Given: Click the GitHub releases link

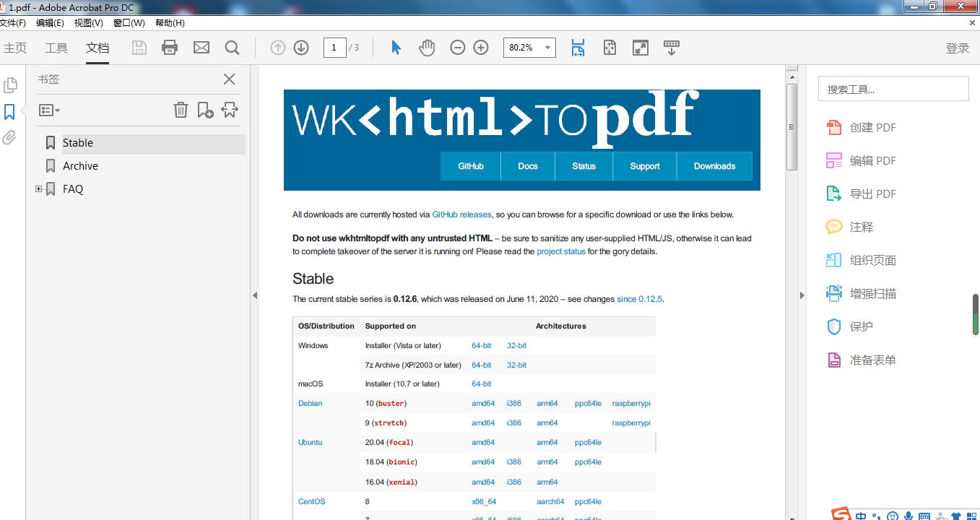Looking at the screenshot, I should [x=461, y=214].
